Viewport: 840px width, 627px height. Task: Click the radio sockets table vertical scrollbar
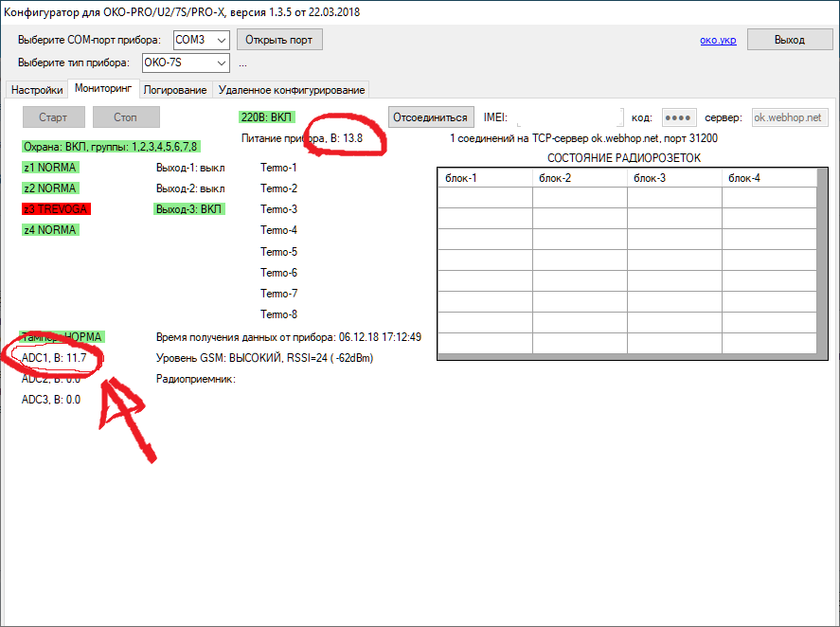[823, 263]
